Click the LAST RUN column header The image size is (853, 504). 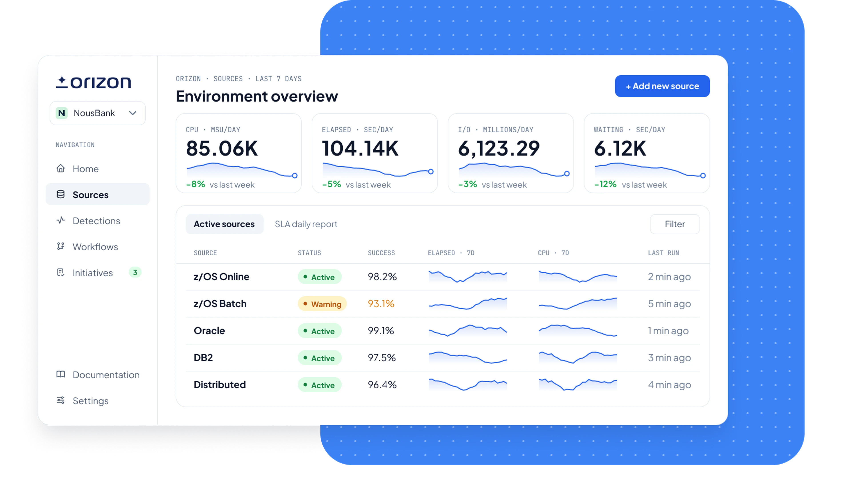(x=664, y=253)
